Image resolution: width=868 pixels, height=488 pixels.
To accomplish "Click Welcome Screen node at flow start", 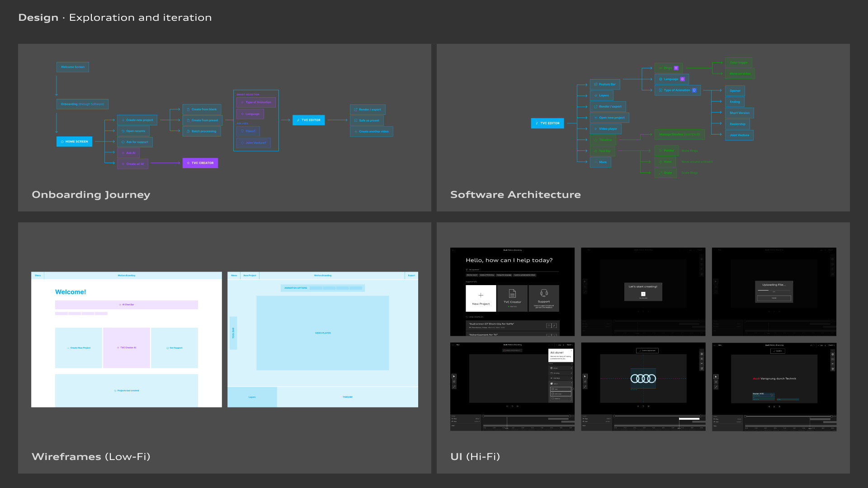I will [73, 67].
